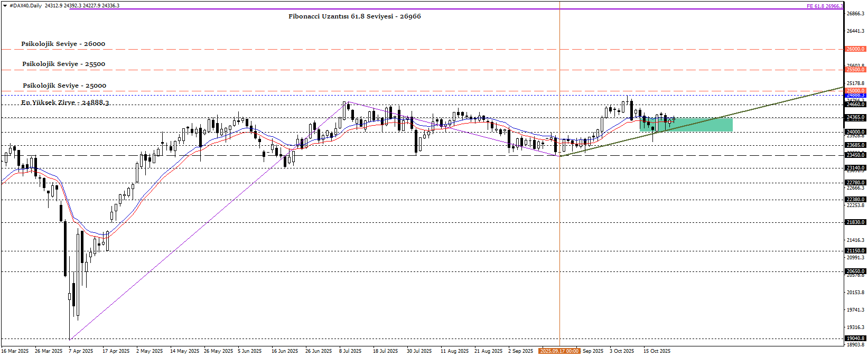Click the orange 26000.0 price tag

pyautogui.click(x=855, y=49)
